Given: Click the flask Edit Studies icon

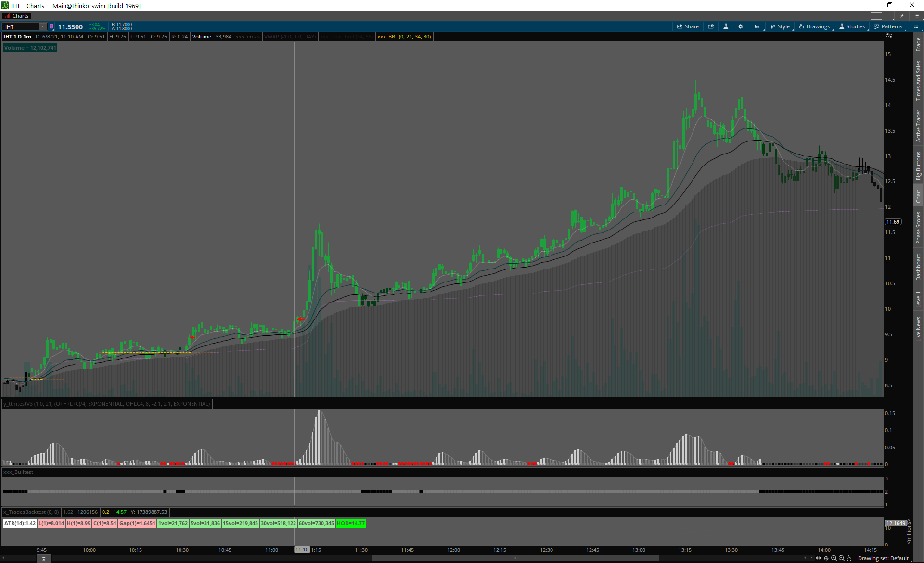Looking at the screenshot, I should click(726, 26).
